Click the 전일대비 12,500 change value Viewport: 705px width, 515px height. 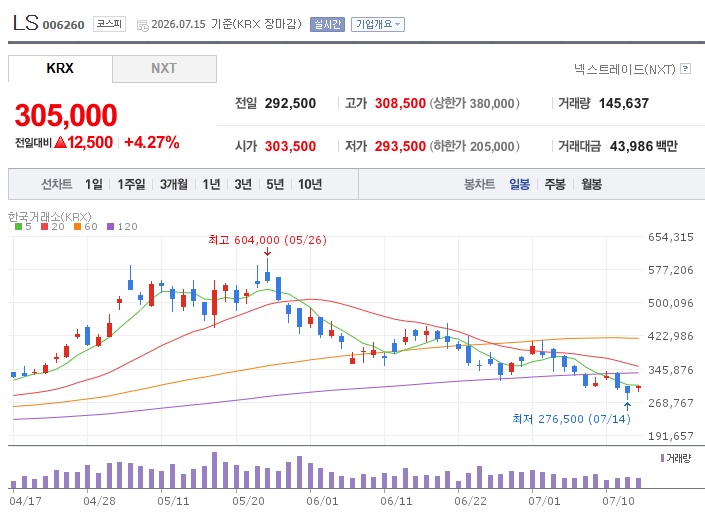pyautogui.click(x=84, y=143)
